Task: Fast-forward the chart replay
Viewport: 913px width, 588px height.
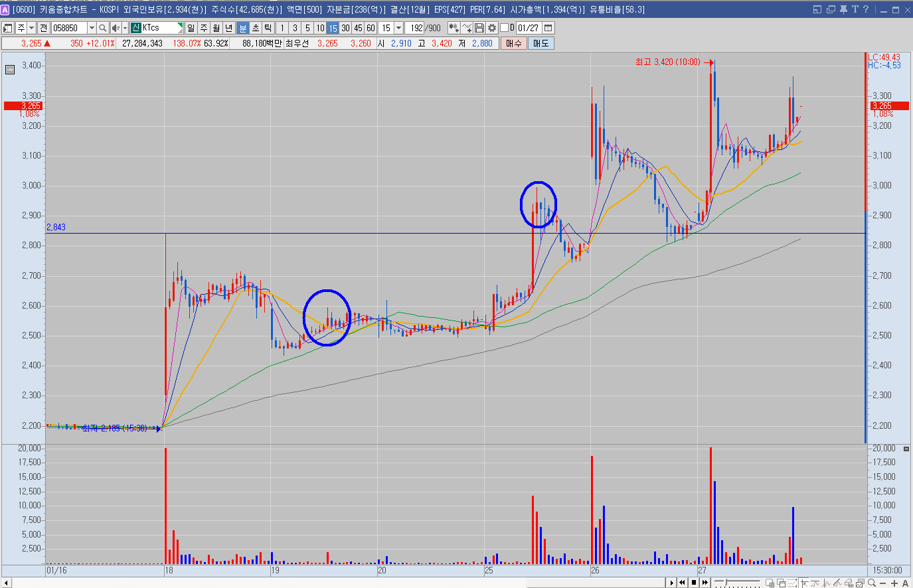Action: point(705,583)
